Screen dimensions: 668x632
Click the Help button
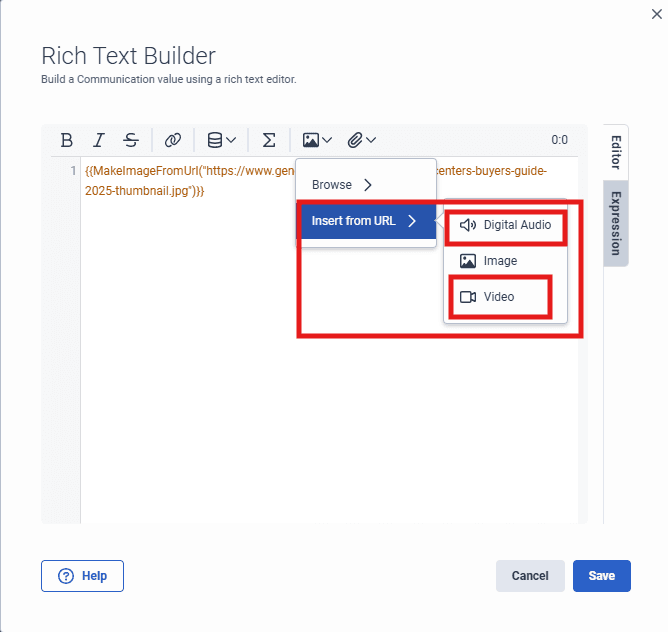pyautogui.click(x=82, y=576)
